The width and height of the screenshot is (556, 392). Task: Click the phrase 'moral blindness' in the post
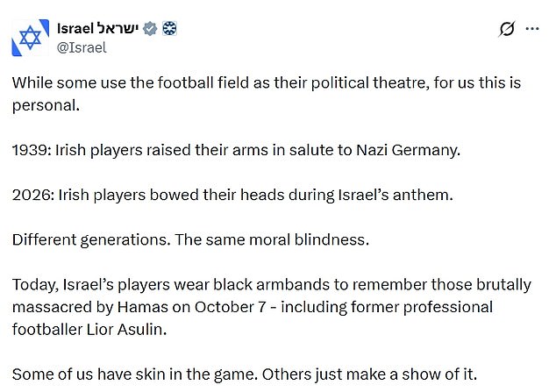(x=309, y=240)
